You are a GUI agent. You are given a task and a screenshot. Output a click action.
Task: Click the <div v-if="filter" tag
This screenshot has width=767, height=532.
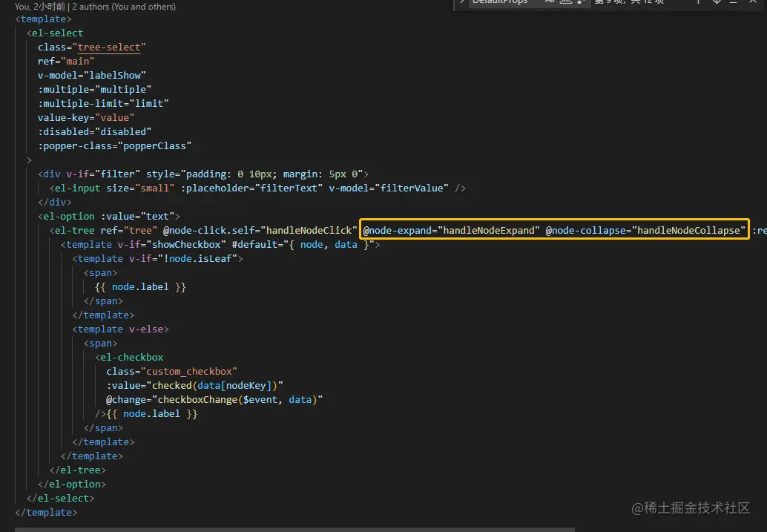tap(89, 174)
